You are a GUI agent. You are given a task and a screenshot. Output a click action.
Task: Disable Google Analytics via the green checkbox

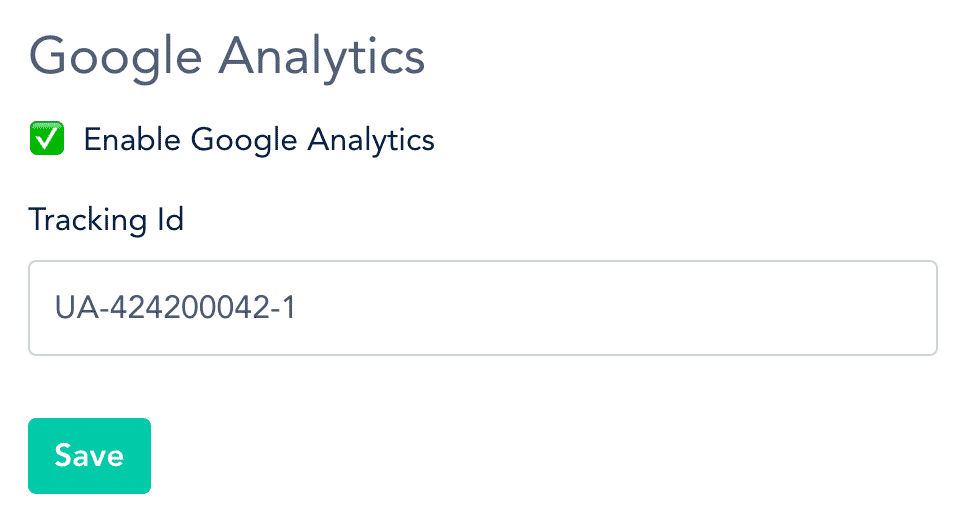click(x=47, y=138)
